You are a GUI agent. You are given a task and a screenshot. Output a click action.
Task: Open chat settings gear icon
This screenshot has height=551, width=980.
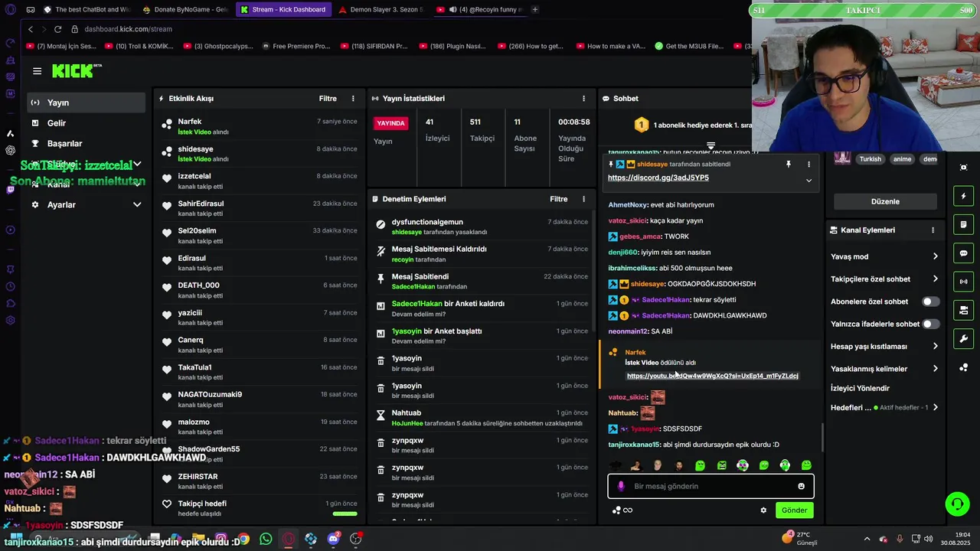click(x=763, y=510)
